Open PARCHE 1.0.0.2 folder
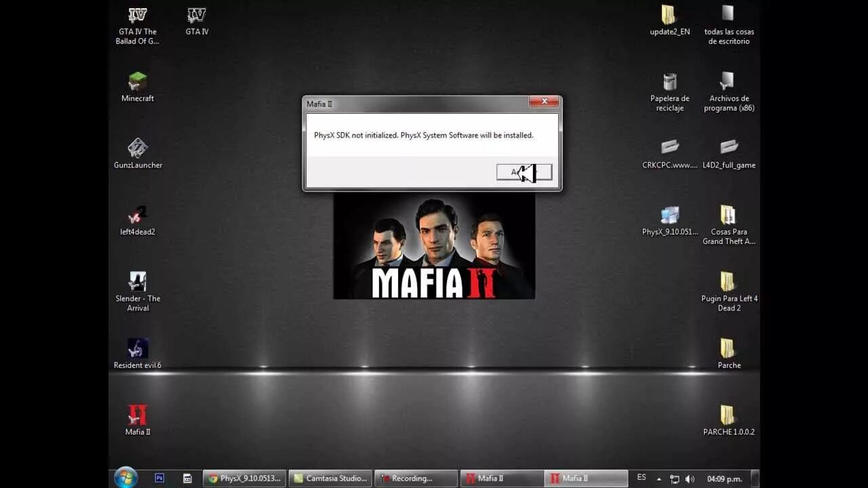This screenshot has width=868, height=488. click(x=729, y=420)
